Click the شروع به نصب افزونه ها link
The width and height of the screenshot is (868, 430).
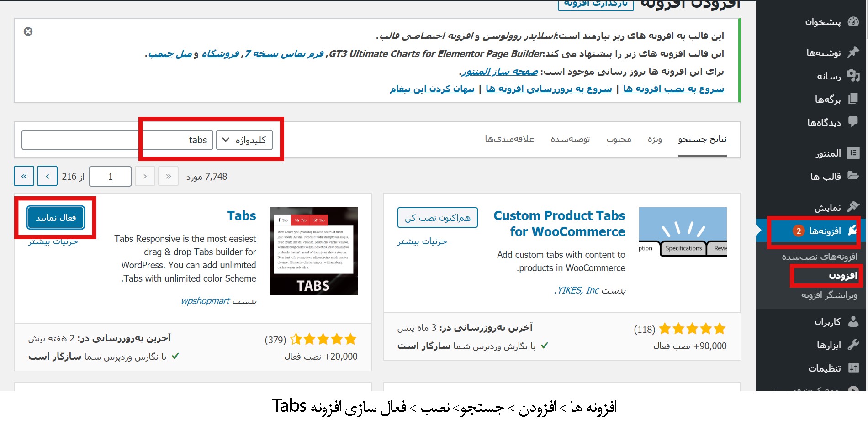point(673,89)
